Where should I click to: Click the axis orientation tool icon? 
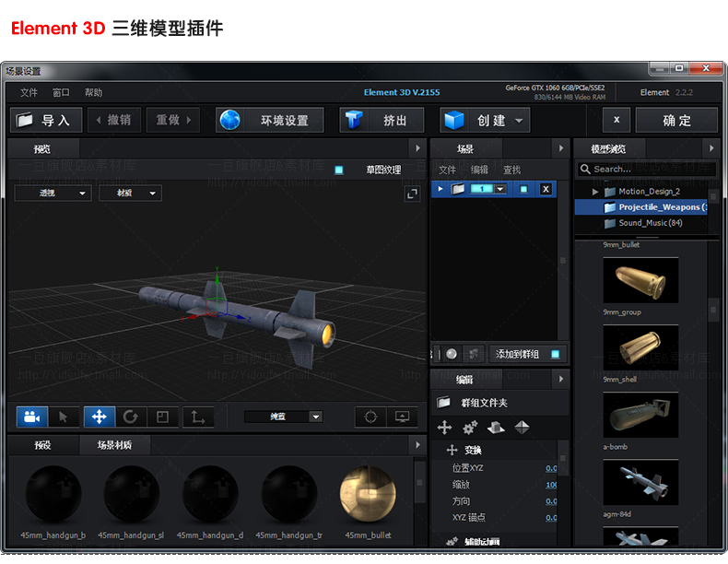pyautogui.click(x=197, y=417)
